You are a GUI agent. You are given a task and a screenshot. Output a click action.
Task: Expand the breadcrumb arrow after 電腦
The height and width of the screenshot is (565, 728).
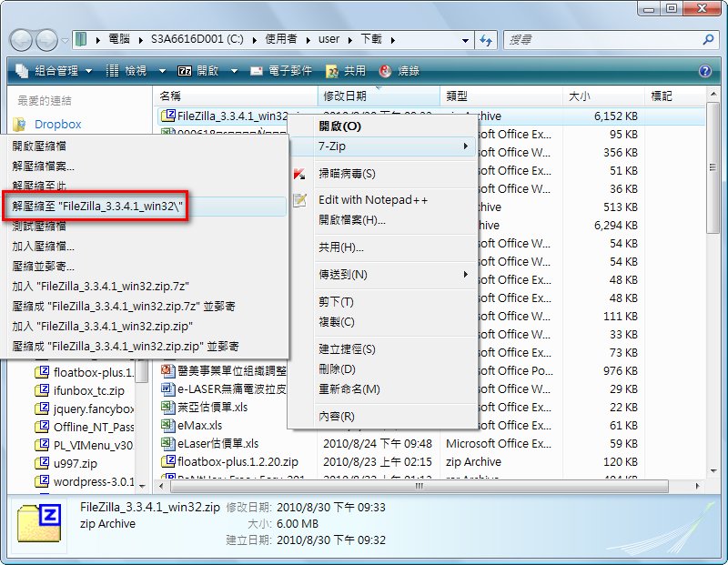pyautogui.click(x=141, y=40)
